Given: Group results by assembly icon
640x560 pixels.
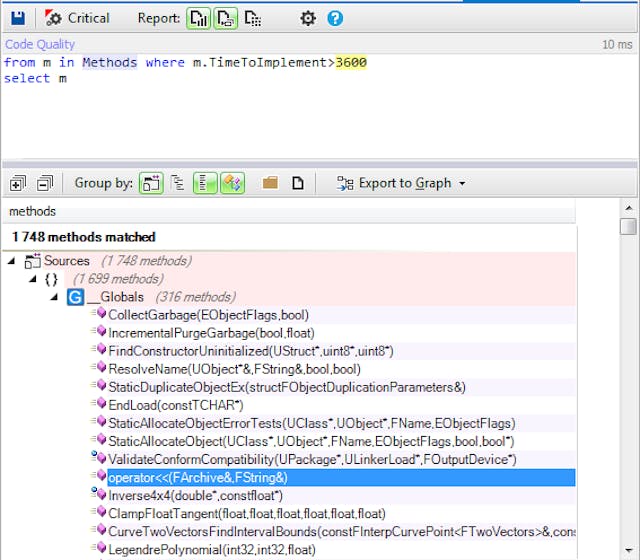Looking at the screenshot, I should pyautogui.click(x=151, y=183).
